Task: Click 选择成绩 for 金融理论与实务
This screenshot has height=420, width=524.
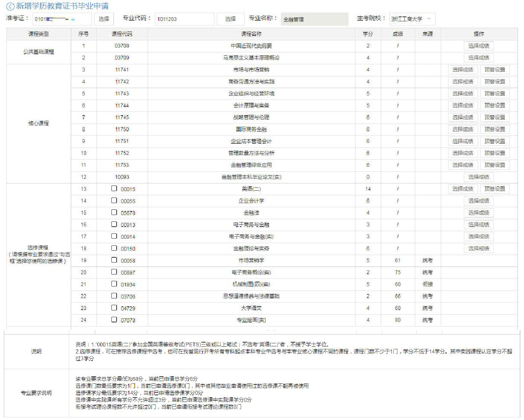Action: pyautogui.click(x=478, y=248)
